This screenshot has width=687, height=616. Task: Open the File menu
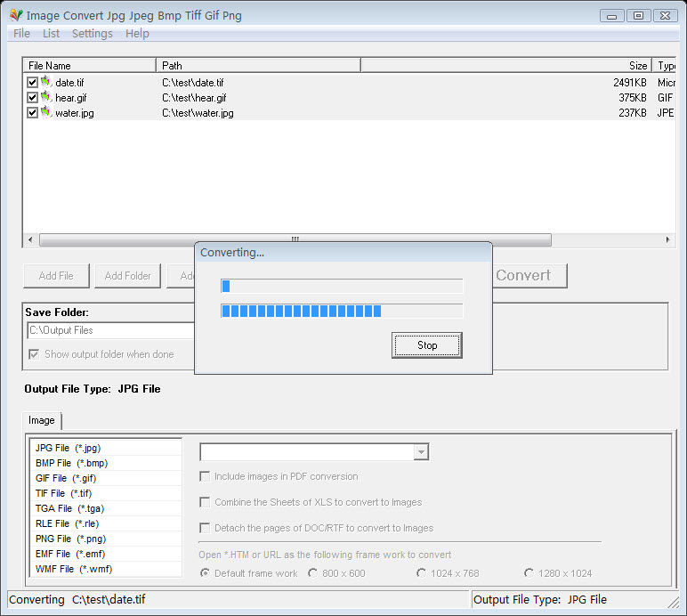(21, 33)
